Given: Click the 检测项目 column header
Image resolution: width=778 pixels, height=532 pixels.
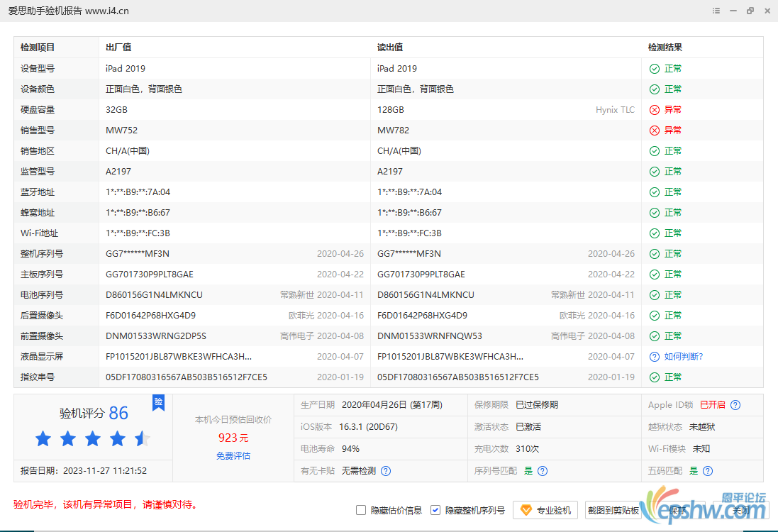Looking at the screenshot, I should click(37, 48).
